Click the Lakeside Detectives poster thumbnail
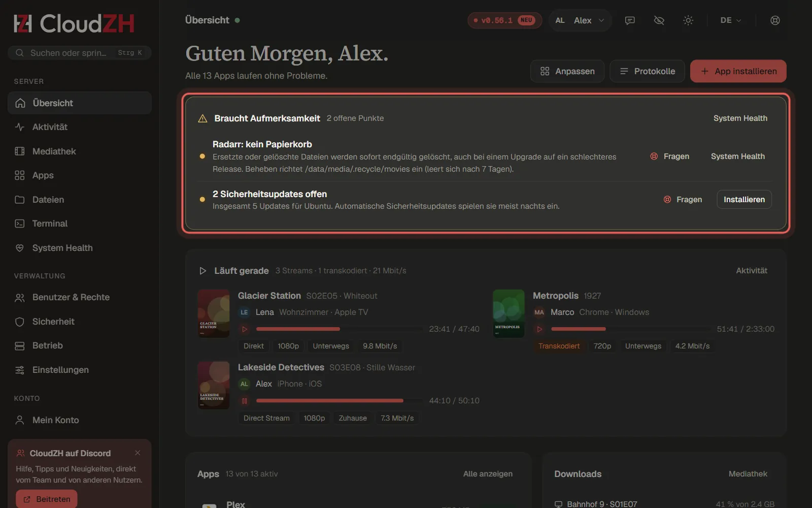812x508 pixels. (x=214, y=385)
